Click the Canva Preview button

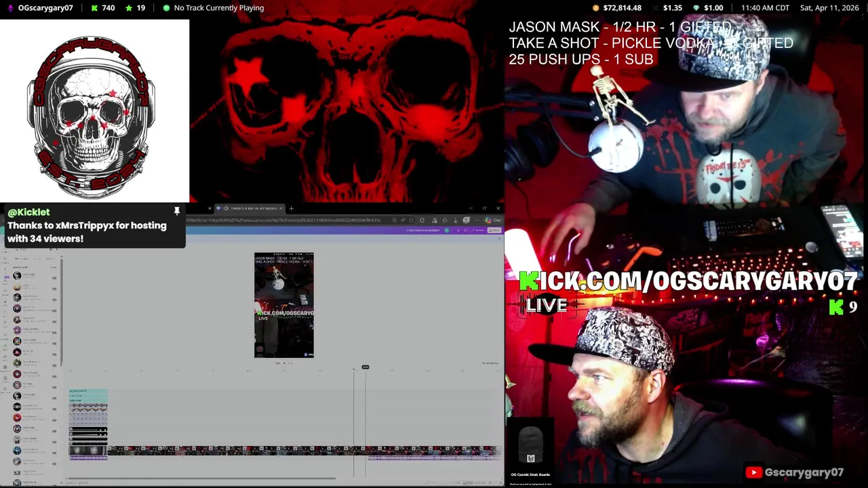478,230
